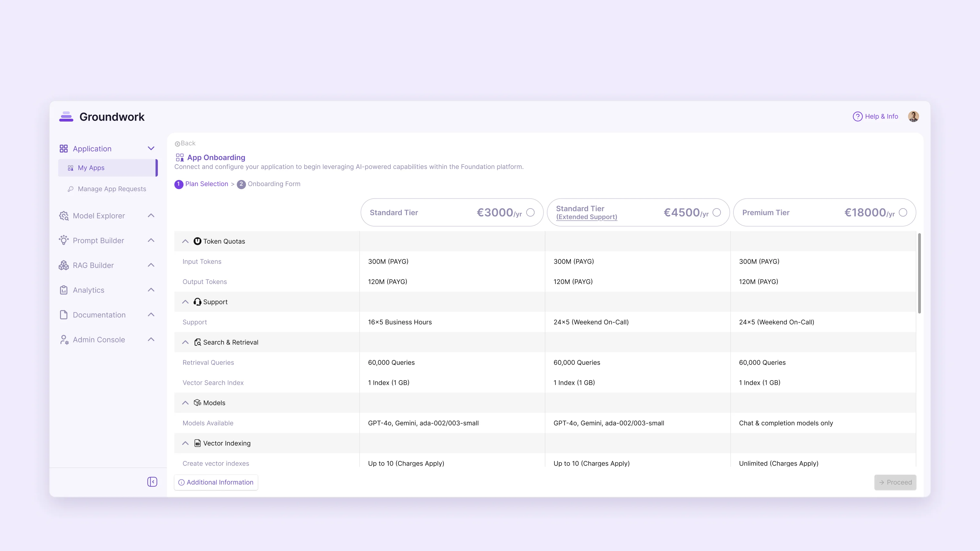Collapse the Application menu chevron
The image size is (980, 551).
coord(151,148)
